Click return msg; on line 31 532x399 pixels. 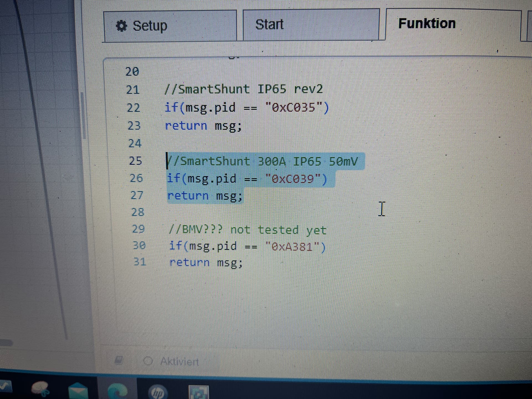[x=206, y=263]
